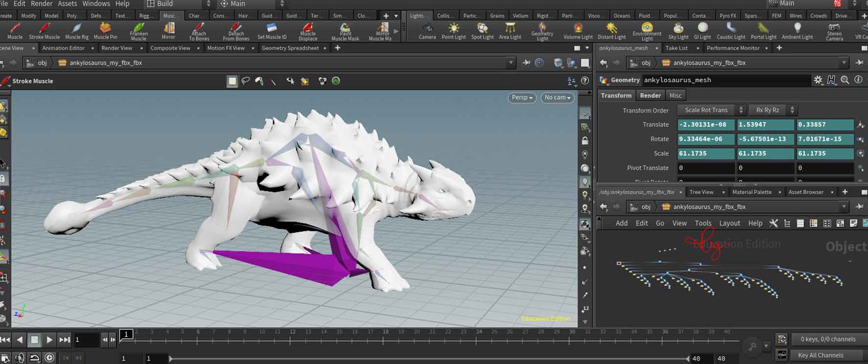Expand the network editor path dropdown arrow
Viewport: 868px width, 364px height.
click(x=844, y=206)
